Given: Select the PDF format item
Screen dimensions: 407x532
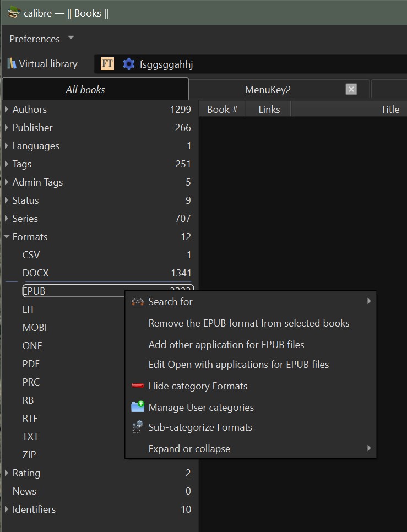Looking at the screenshot, I should [x=31, y=364].
